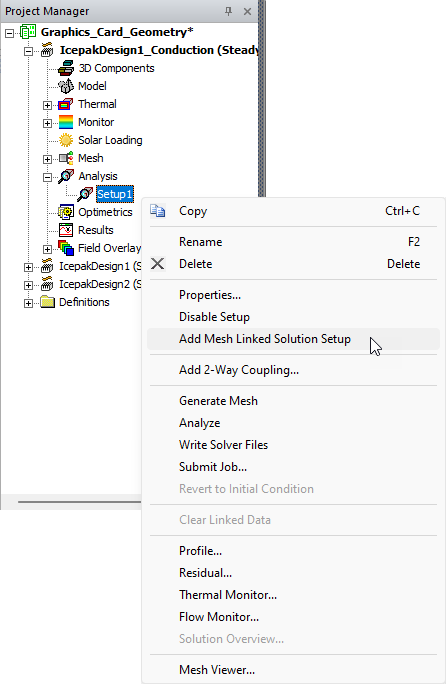This screenshot has width=446, height=684.
Task: Select Write Solver Files
Action: pyautogui.click(x=293, y=445)
